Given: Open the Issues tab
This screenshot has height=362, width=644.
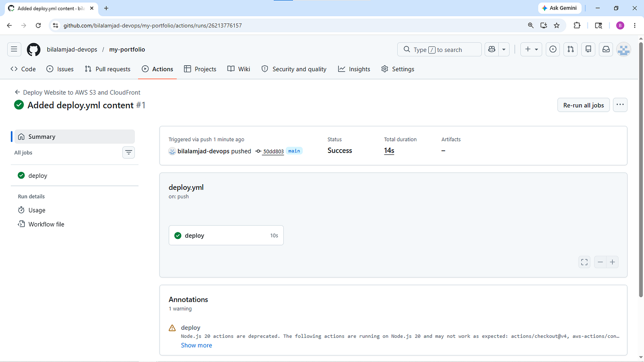Looking at the screenshot, I should pos(60,69).
